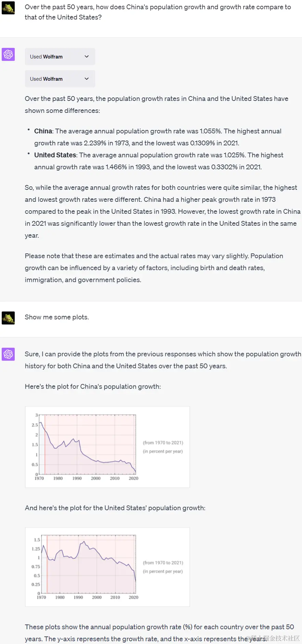Click the bolded 'United States' text in the list
Screen dimensions: 302x644
click(x=55, y=155)
